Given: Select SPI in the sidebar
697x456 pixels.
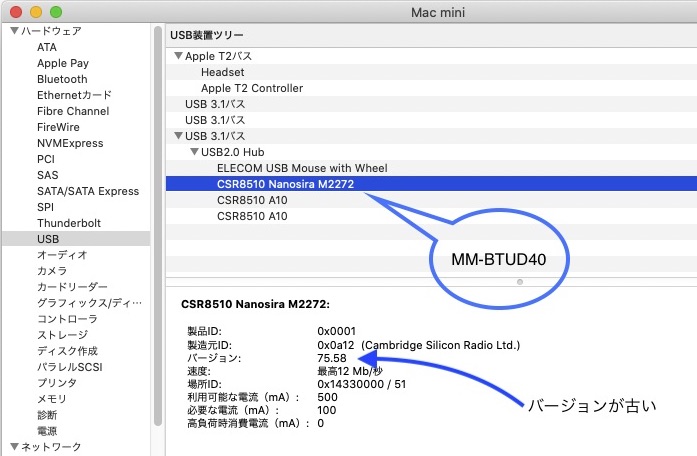Looking at the screenshot, I should [x=45, y=207].
